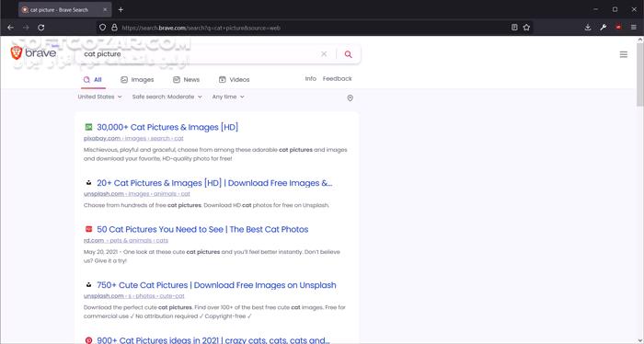Open Safe search: Moderate dropdown

tap(167, 97)
